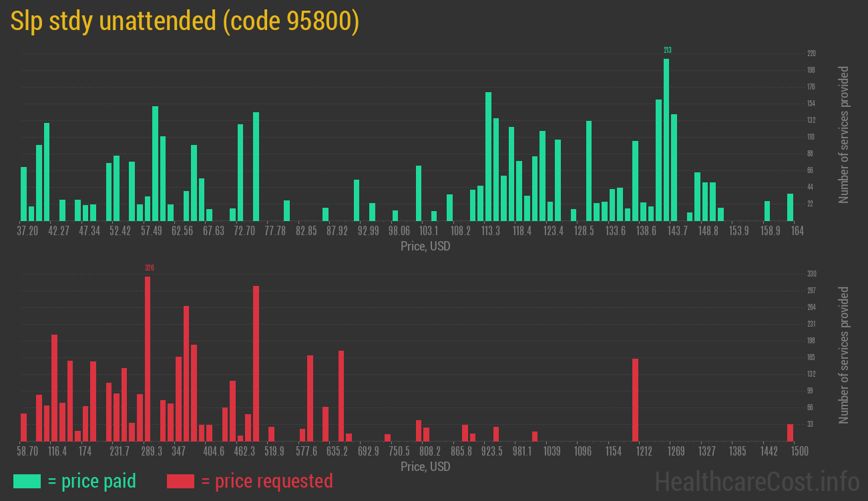Click the 692.9 tick on red chart axis
Image resolution: width=868 pixels, height=501 pixels.
tap(368, 452)
